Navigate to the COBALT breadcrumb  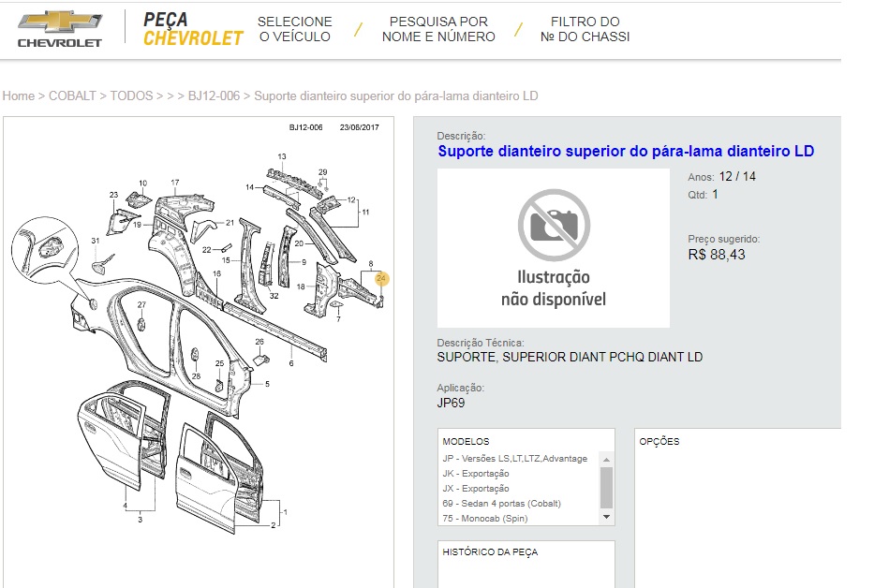point(72,96)
